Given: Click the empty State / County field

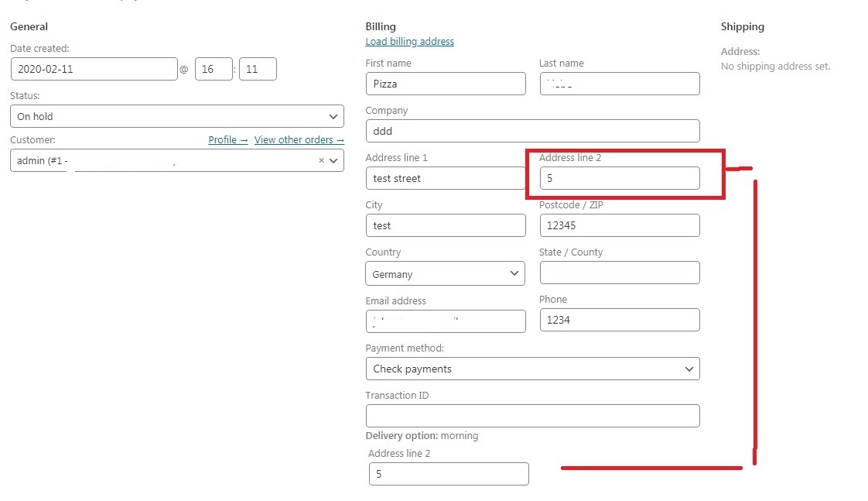Looking at the screenshot, I should pos(619,273).
